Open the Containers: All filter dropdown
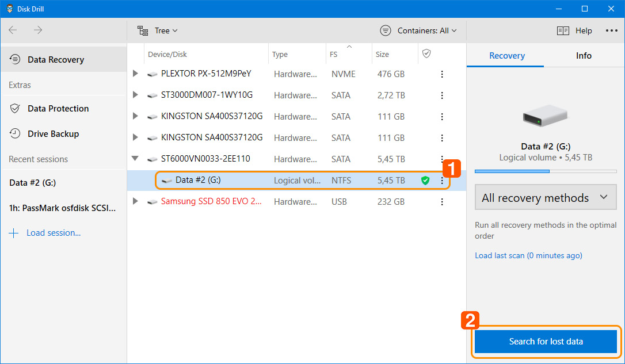625x364 pixels. [418, 30]
